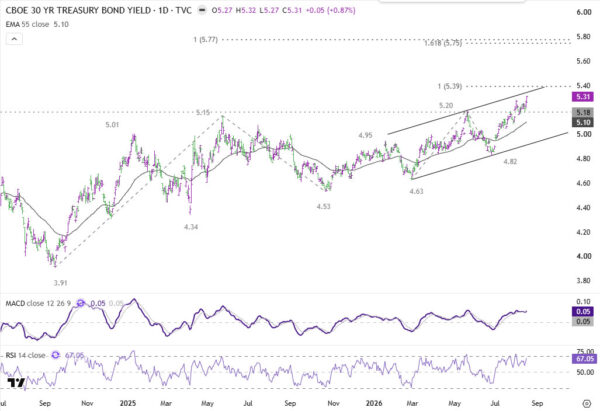
Task: Click the MACD indicator refresh icon
Action: (80, 303)
